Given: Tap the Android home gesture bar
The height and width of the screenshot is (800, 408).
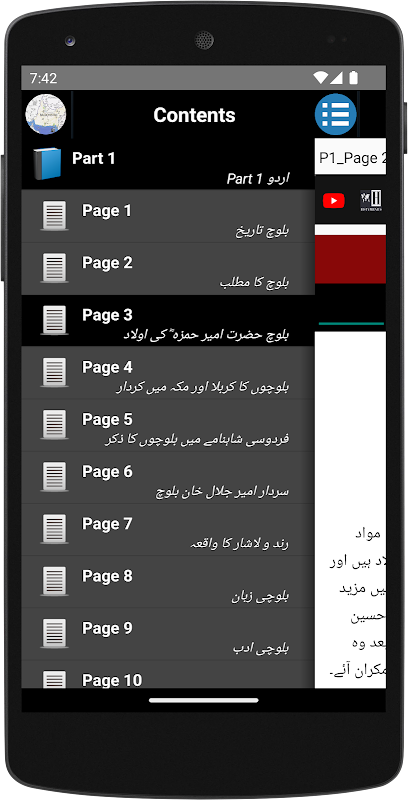Looking at the screenshot, I should coord(203,701).
